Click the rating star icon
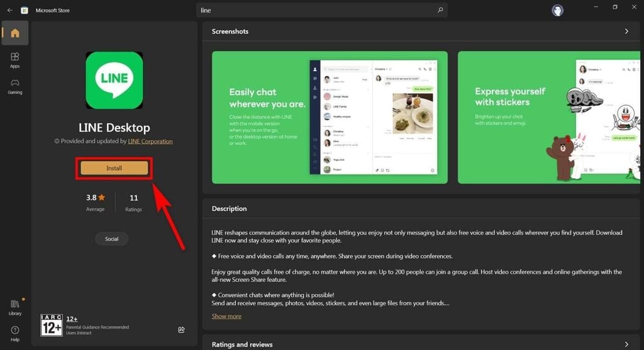Viewport: 644px width, 350px height. pyautogui.click(x=101, y=198)
